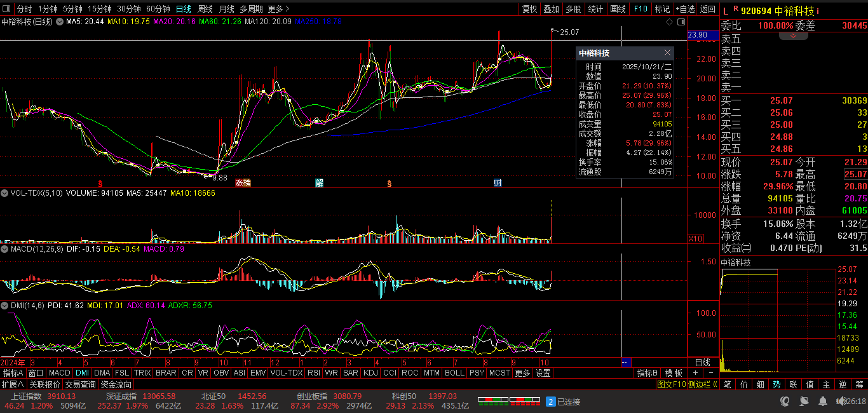Expand the 中裕科技(日线) indicator dropdown
Screen dimensions: 868x413
(x=60, y=22)
